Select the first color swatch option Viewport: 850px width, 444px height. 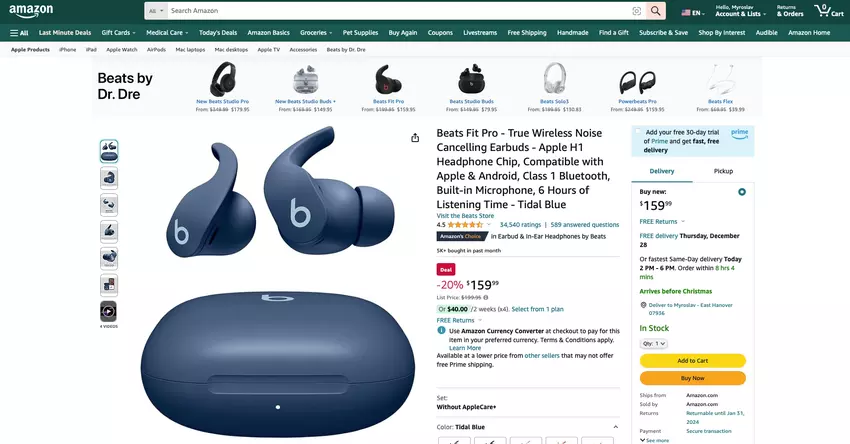454,440
